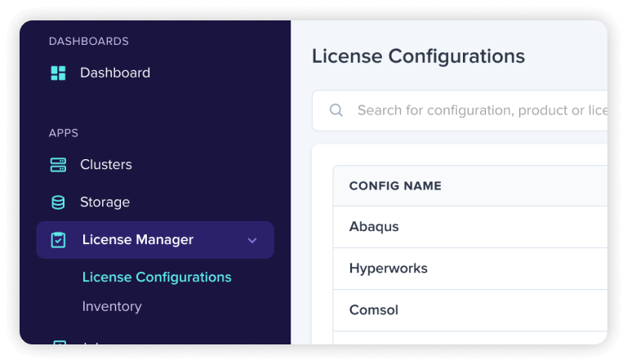Click the CONFIG NAME column header
The image size is (627, 364).
pyautogui.click(x=395, y=186)
